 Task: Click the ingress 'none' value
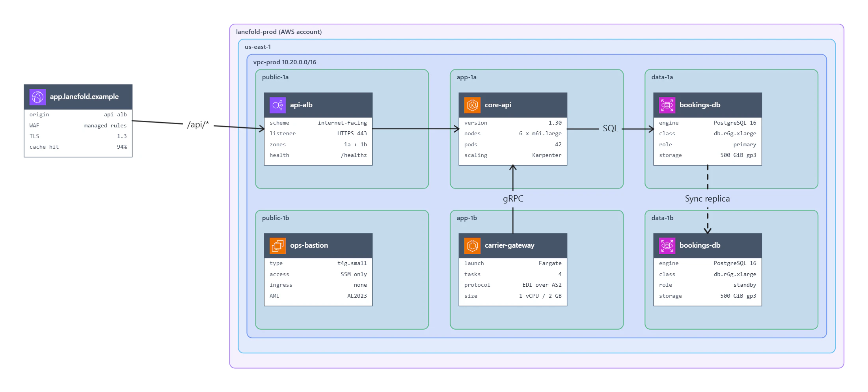[x=360, y=285]
